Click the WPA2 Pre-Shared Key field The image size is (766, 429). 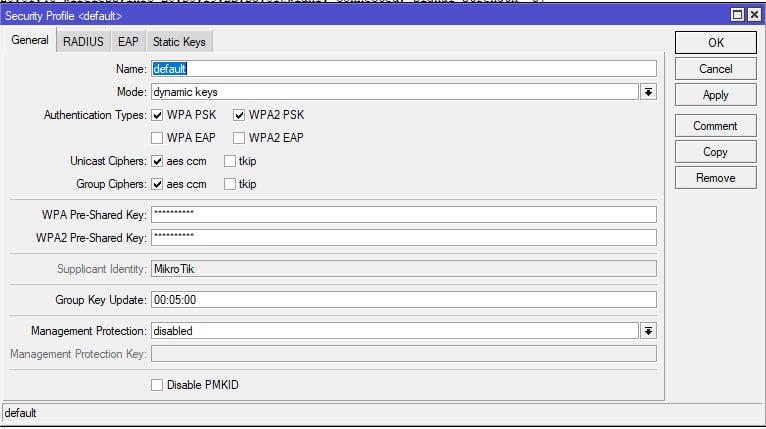click(404, 237)
